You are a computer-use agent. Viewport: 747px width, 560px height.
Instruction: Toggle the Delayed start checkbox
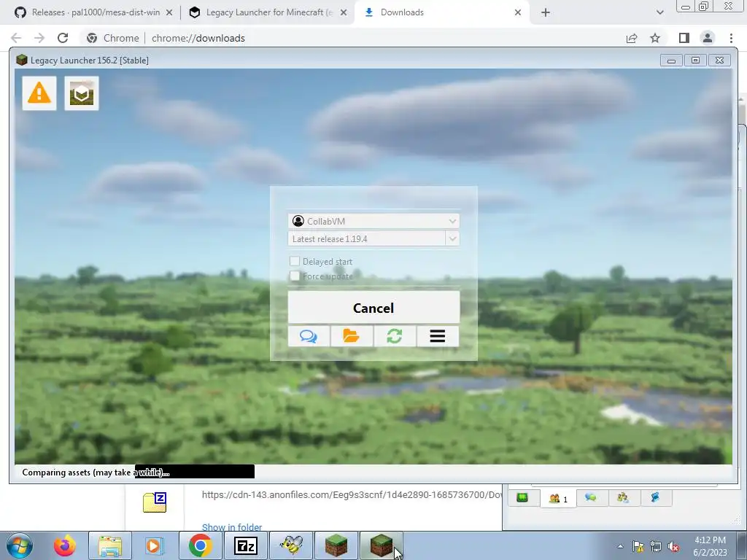295,261
